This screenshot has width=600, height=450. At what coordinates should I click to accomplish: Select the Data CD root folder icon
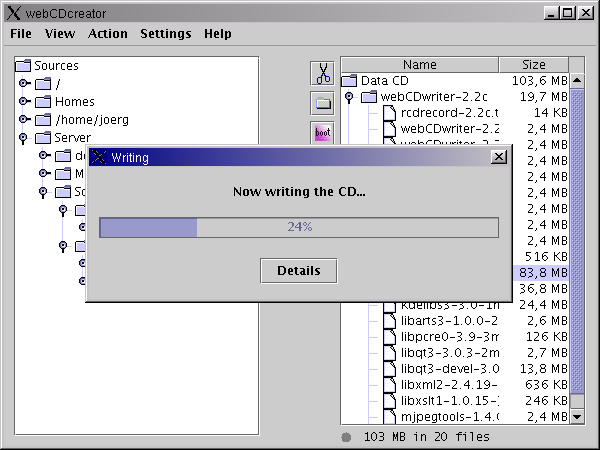coord(349,81)
